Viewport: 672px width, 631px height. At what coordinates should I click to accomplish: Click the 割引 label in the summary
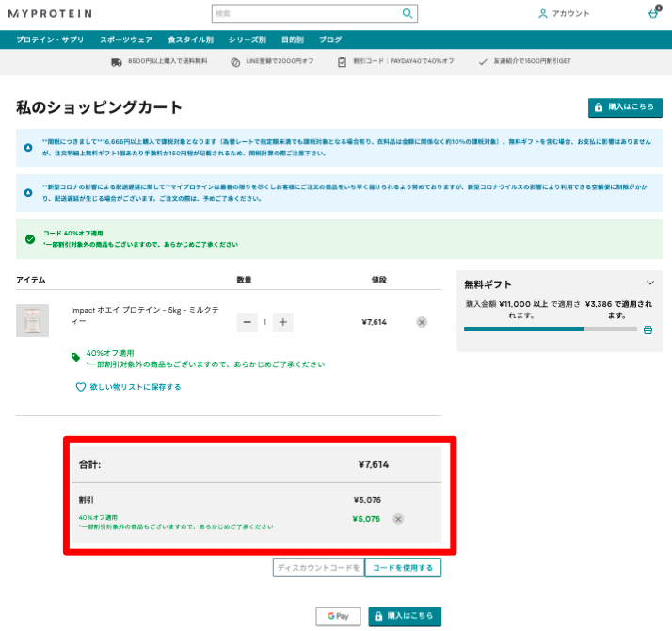pyautogui.click(x=87, y=500)
